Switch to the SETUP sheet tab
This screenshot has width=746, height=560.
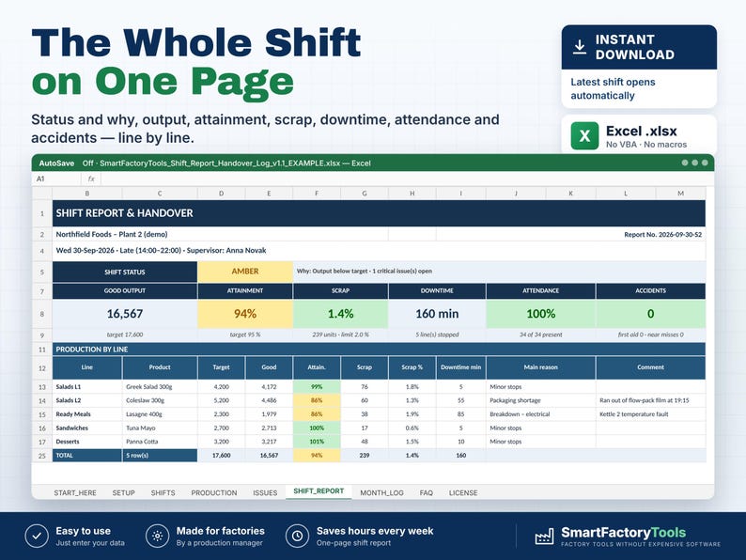coord(124,493)
